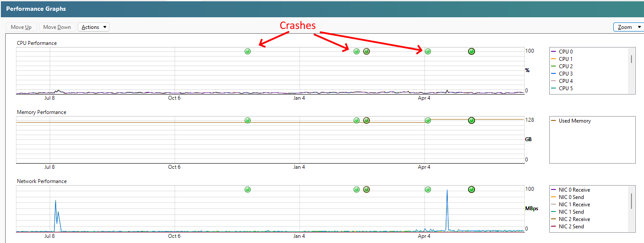This screenshot has height=243, width=644.
Task: Click leftmost event marker in Network Performance graph
Action: 248,189
